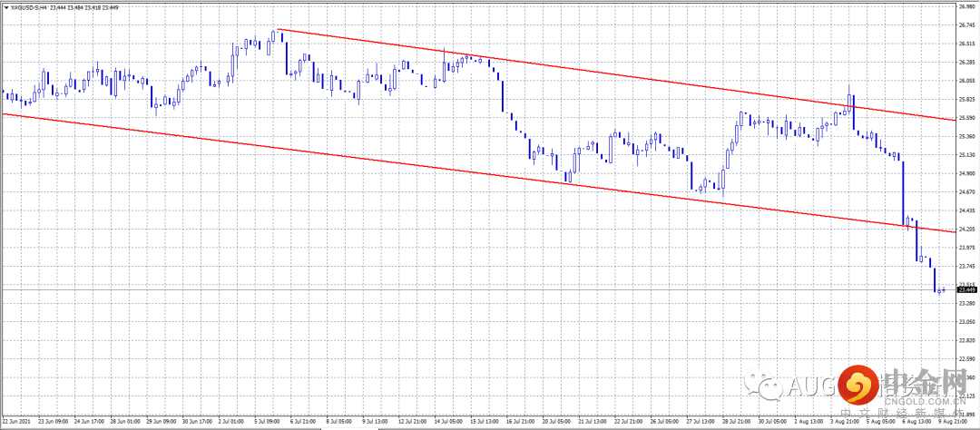Select the lower red channel trendline
This screenshot has width=980, height=430.
478,172
